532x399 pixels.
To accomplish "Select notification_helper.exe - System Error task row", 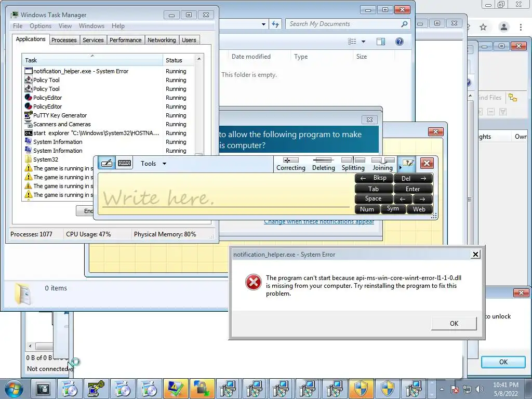I will click(x=108, y=71).
